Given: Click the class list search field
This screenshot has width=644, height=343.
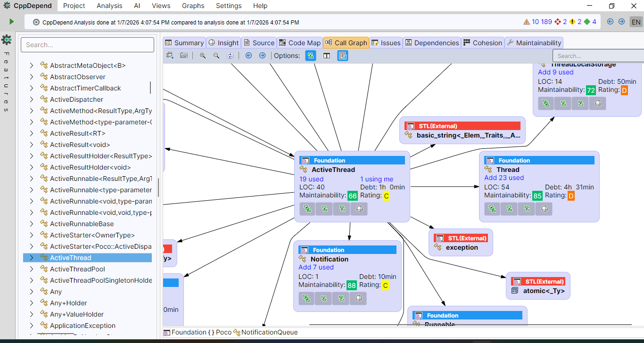Looking at the screenshot, I should coord(87,45).
